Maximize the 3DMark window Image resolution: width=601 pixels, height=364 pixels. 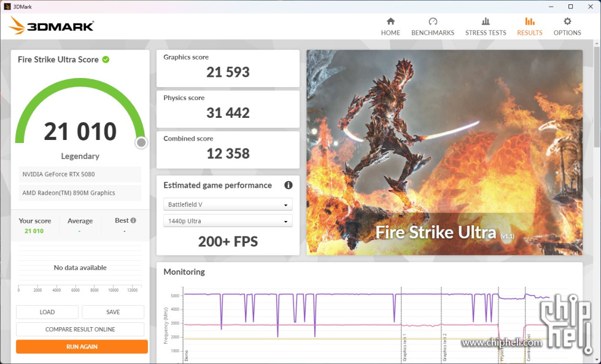click(x=571, y=7)
